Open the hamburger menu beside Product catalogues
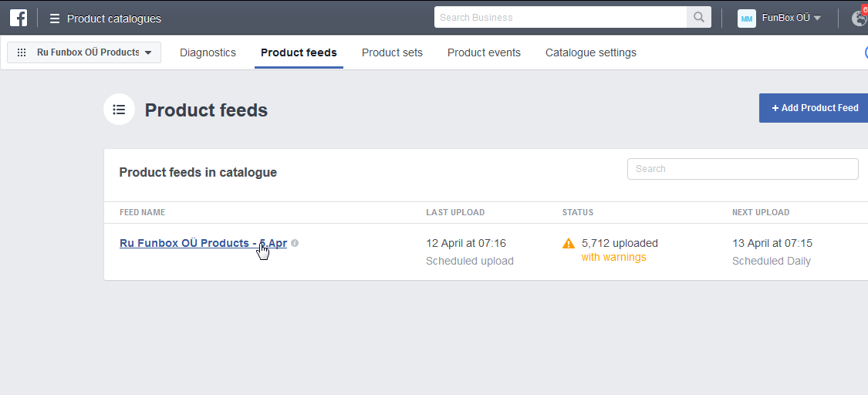 [x=55, y=19]
